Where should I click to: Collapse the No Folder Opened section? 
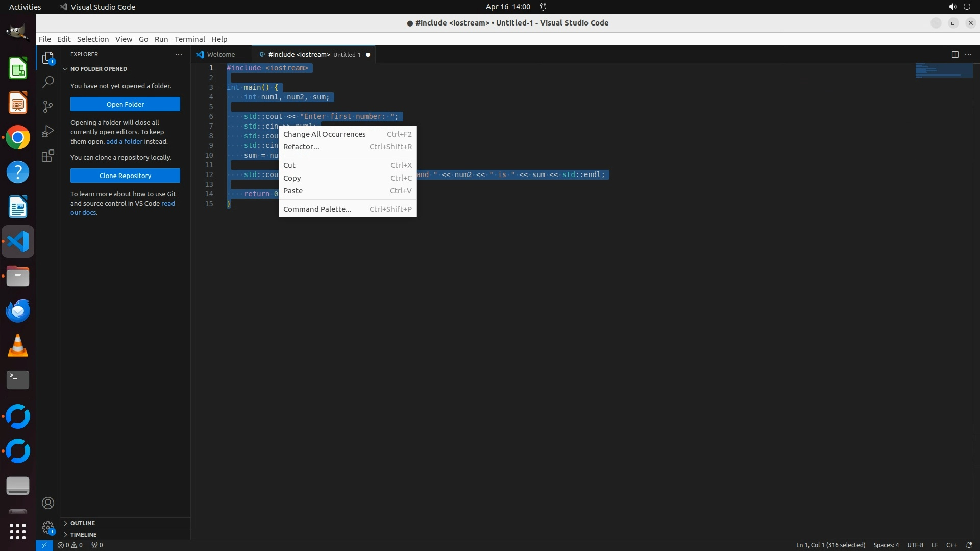[x=99, y=69]
